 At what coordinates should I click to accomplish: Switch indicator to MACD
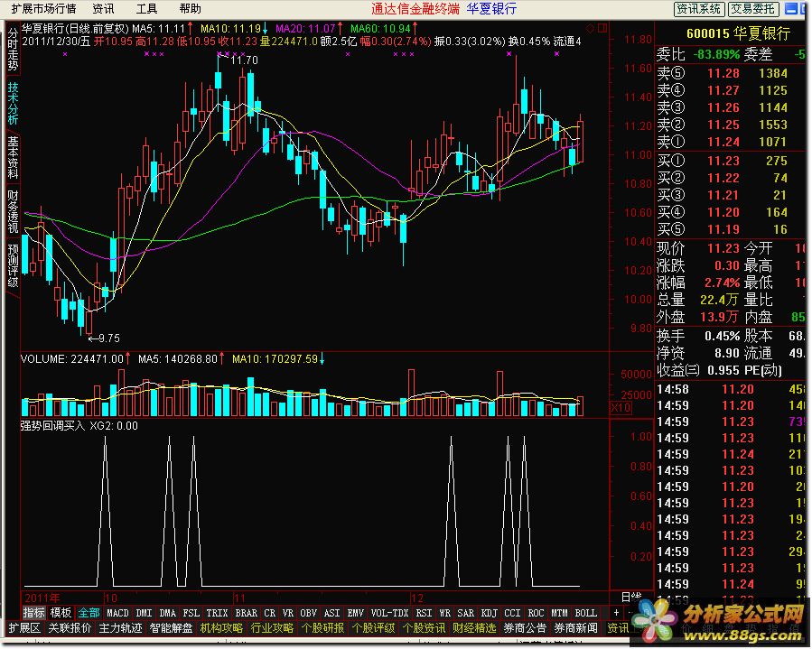(117, 613)
